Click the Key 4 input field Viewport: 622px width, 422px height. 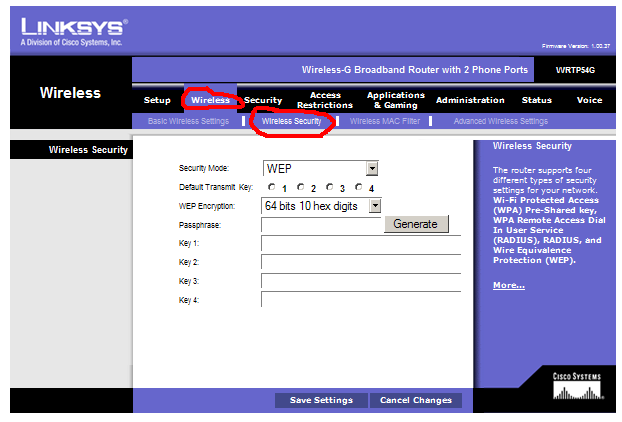361,299
